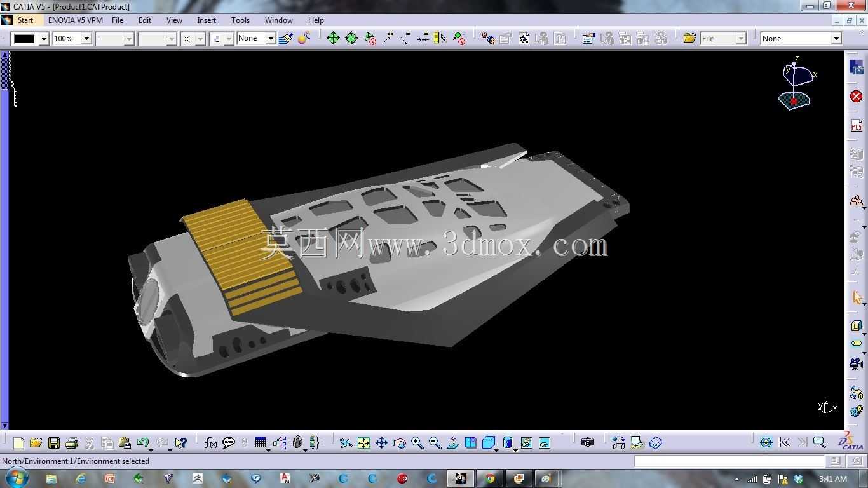Click the Fit All In icon

(x=363, y=443)
